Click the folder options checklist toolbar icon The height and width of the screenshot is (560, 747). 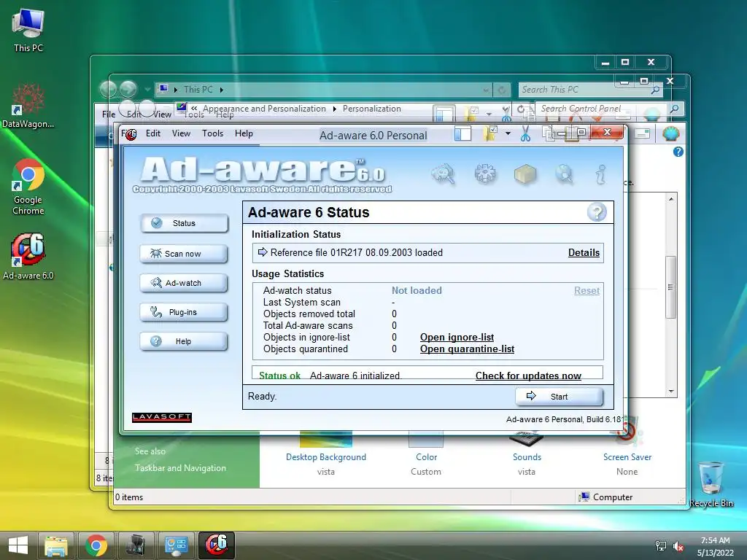click(490, 134)
